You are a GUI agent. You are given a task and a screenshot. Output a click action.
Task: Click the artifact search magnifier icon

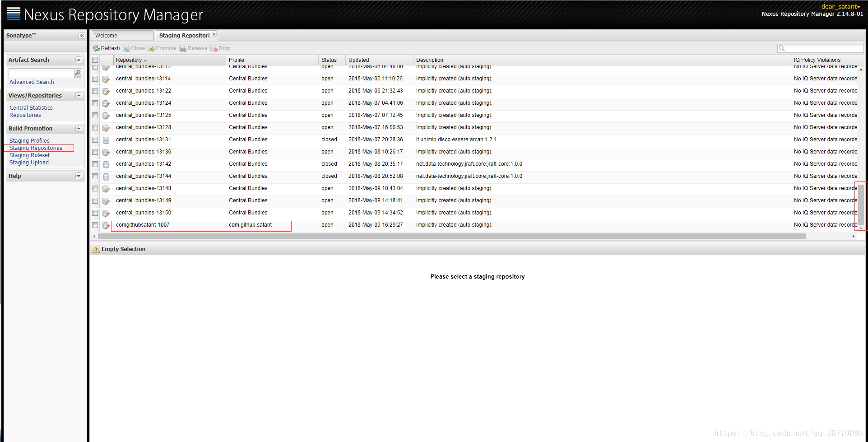(x=78, y=73)
